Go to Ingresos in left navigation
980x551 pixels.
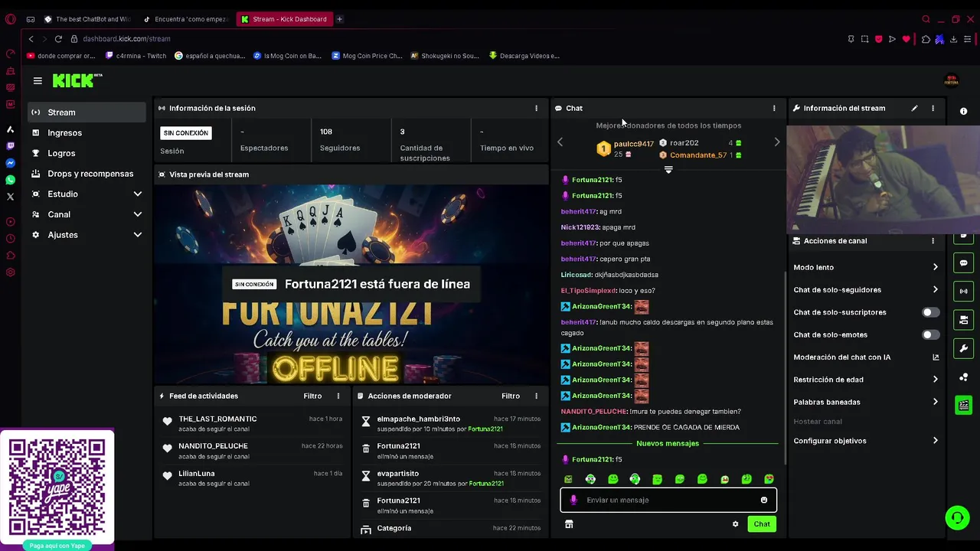click(x=87, y=133)
